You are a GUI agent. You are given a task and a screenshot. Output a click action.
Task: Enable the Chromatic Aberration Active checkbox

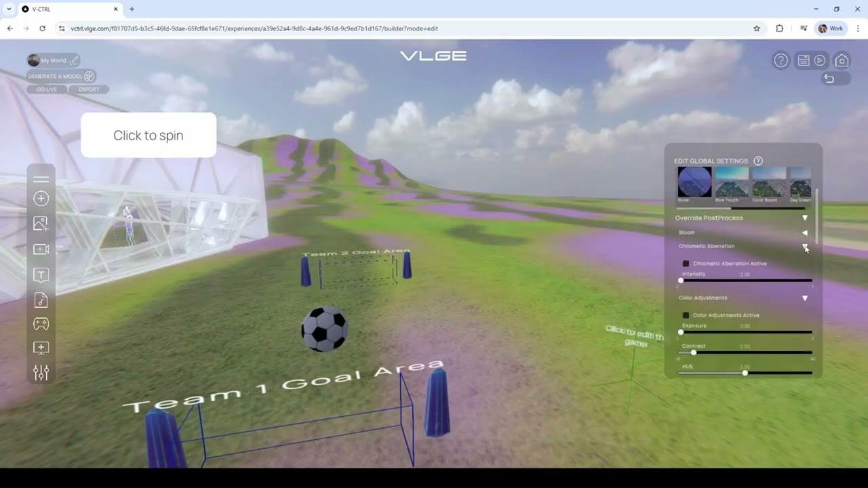tap(686, 264)
